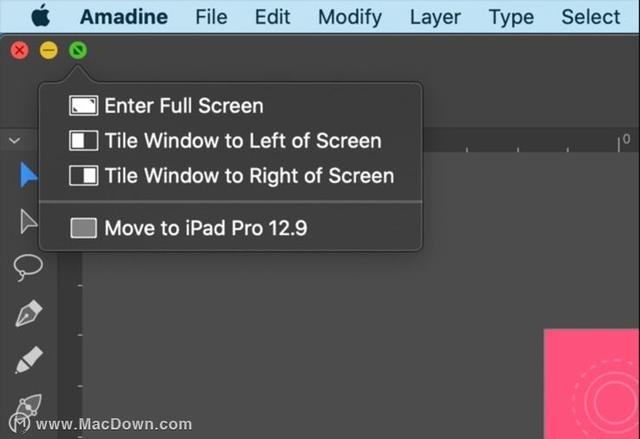Open the Apple menu

(41, 17)
